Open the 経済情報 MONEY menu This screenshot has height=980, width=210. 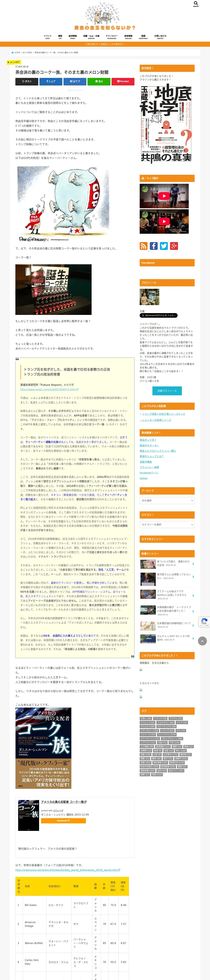pyautogui.click(x=73, y=37)
